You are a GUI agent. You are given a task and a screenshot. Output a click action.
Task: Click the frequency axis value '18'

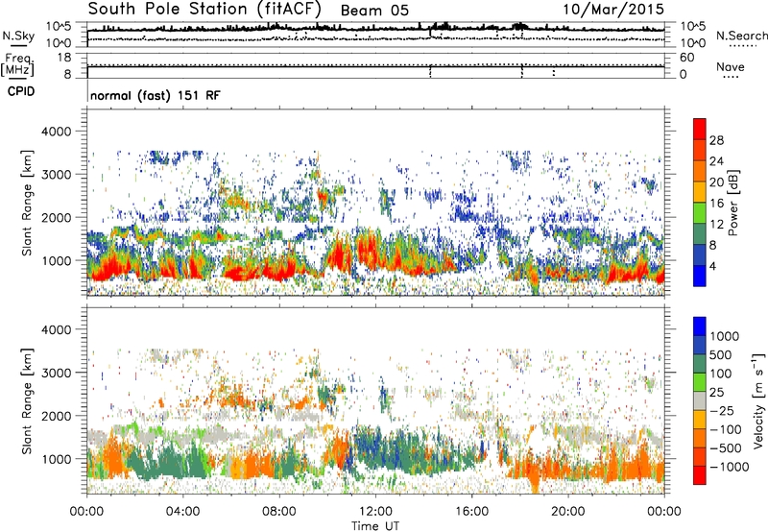(x=64, y=58)
